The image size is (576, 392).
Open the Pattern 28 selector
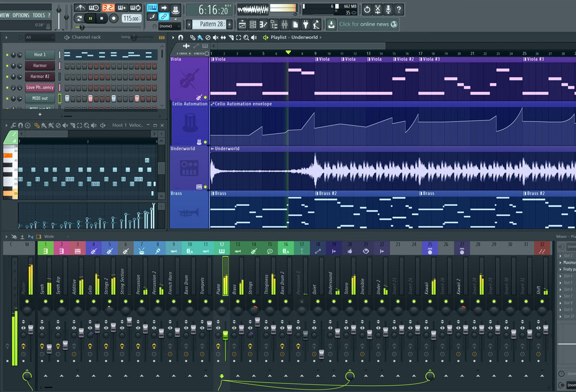(x=211, y=24)
